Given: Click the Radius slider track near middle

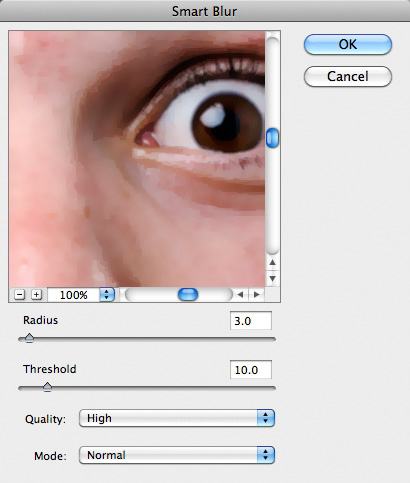Looking at the screenshot, I should [x=147, y=339].
